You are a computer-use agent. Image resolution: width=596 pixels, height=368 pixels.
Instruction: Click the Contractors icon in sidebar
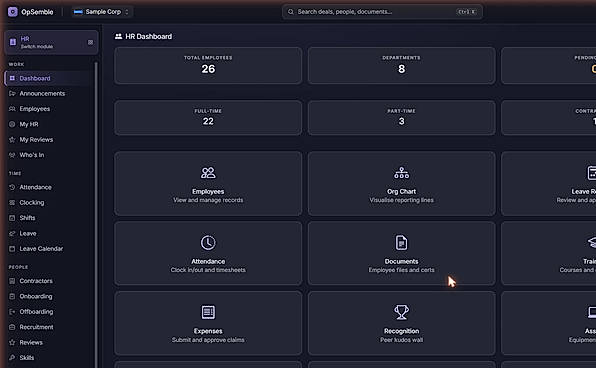[12, 281]
